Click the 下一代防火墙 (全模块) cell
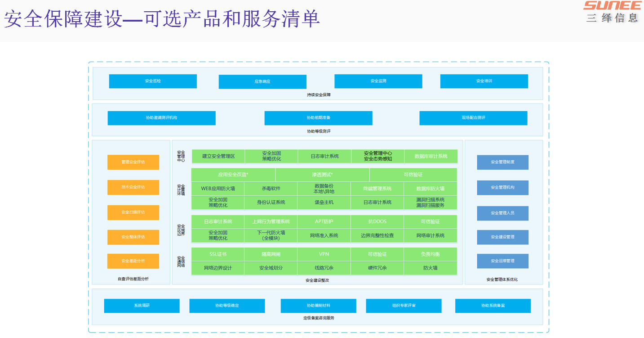This screenshot has width=644, height=338. coord(271,235)
